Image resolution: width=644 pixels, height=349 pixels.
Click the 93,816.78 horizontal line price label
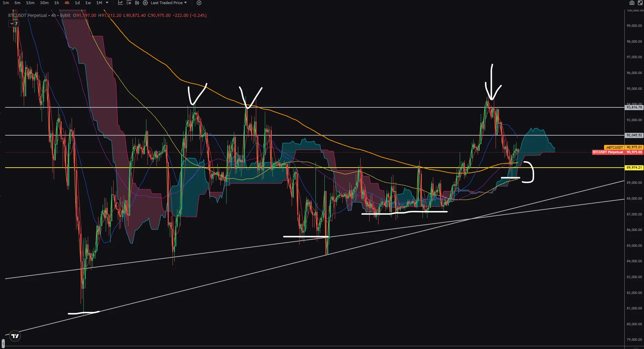634,107
